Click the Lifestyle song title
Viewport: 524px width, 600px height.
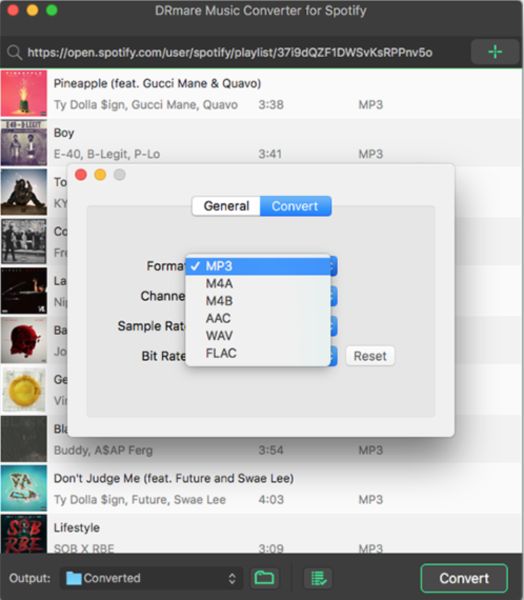click(77, 528)
